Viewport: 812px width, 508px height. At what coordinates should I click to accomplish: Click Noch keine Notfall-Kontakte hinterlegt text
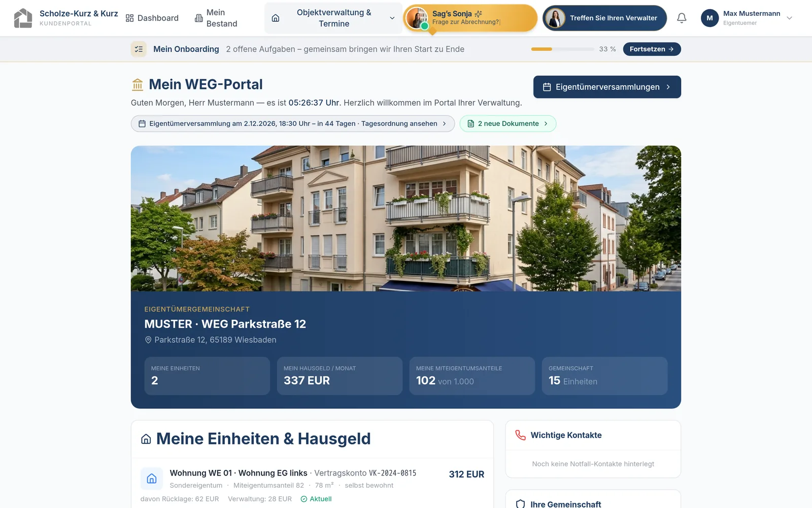[x=593, y=464]
